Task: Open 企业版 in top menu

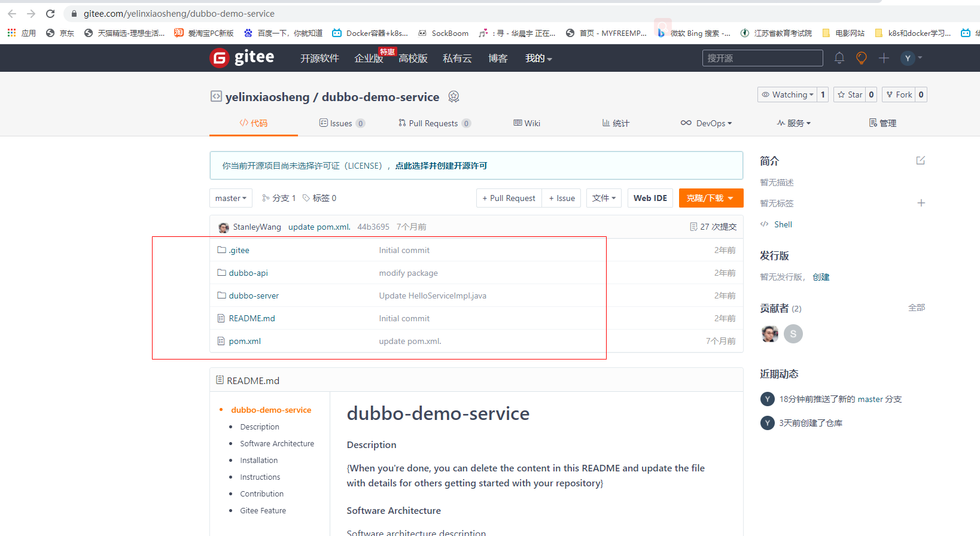Action: [x=369, y=58]
